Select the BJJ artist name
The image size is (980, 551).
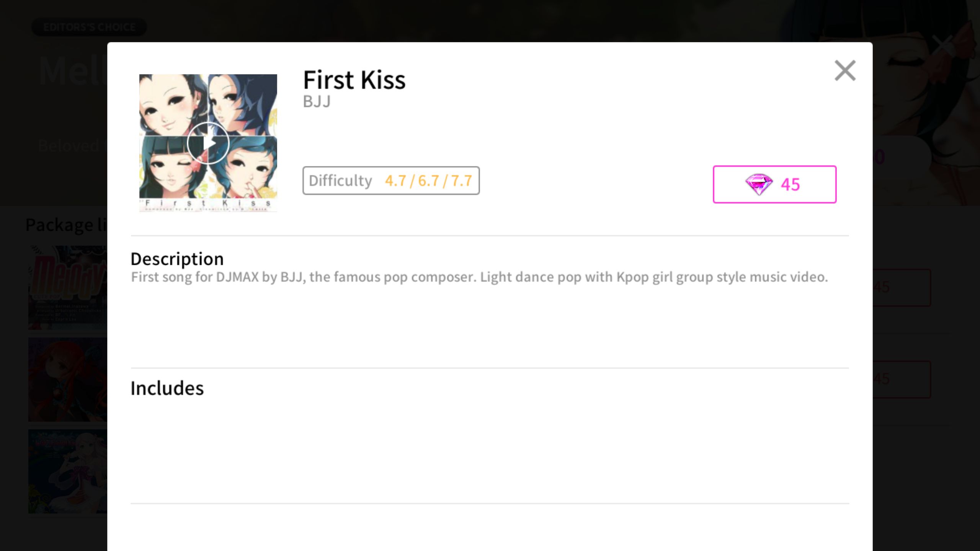[317, 102]
